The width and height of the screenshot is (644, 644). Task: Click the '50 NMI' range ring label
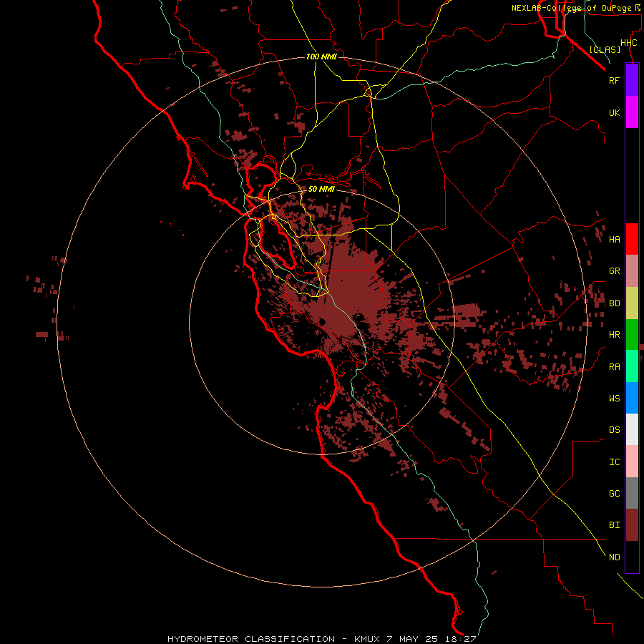coord(321,189)
